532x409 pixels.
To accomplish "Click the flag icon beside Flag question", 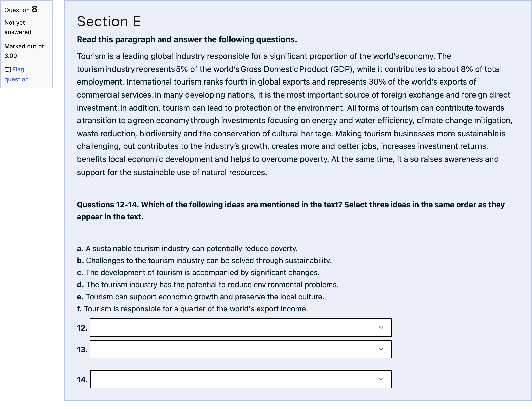I will pyautogui.click(x=8, y=70).
